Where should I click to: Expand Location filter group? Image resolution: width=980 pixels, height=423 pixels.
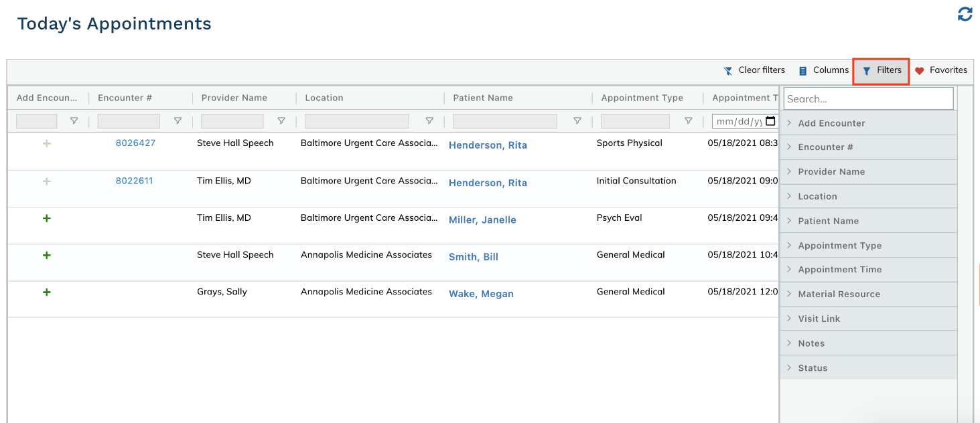(x=790, y=197)
